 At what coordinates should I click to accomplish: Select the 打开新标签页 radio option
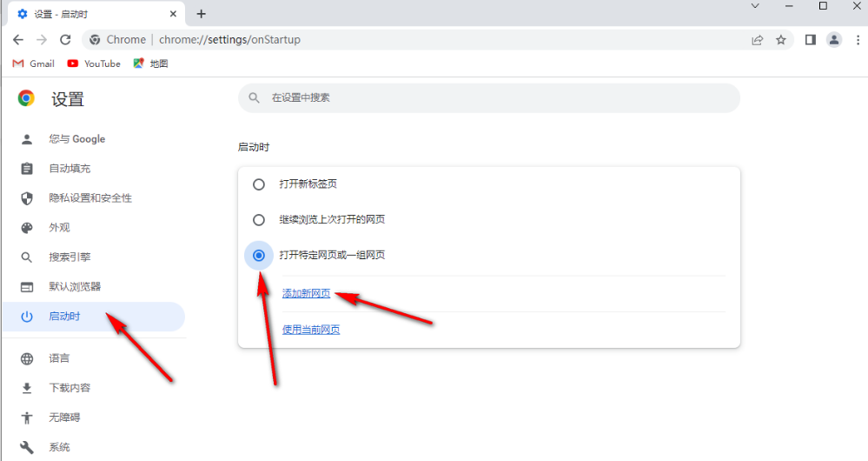(x=259, y=184)
